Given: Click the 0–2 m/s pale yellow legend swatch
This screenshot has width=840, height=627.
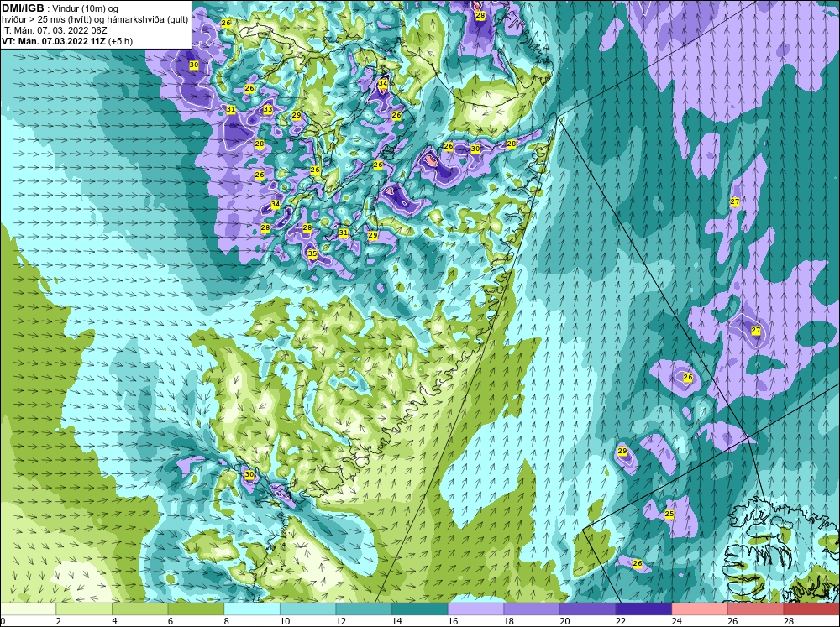Looking at the screenshot, I should [x=28, y=609].
